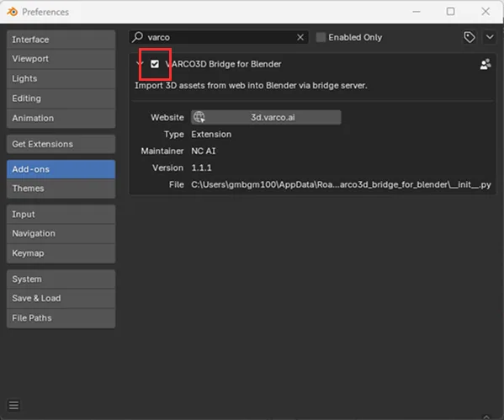This screenshot has height=420, width=504.
Task: Click the version 1.1.1 value
Action: [x=201, y=167]
